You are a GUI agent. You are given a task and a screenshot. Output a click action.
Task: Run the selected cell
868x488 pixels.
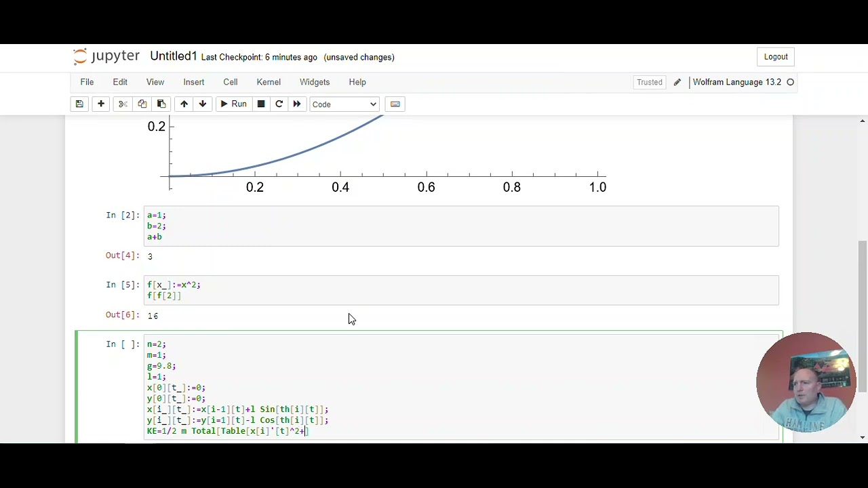point(233,104)
